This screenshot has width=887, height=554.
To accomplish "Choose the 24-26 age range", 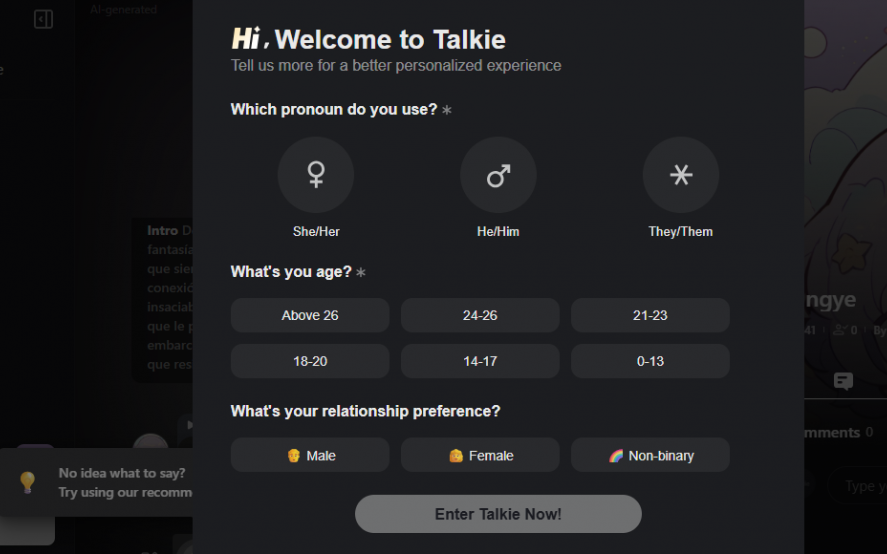I will point(480,315).
